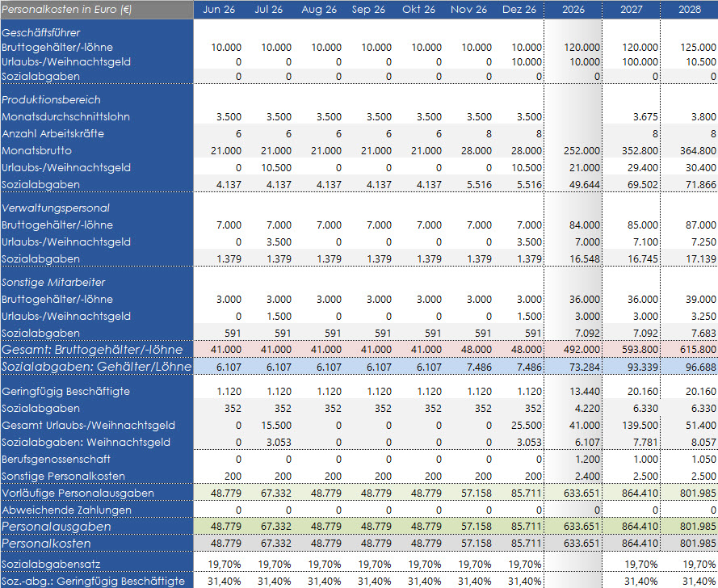Select the 'Aug 26' column header
This screenshot has width=718, height=588.
click(x=319, y=9)
